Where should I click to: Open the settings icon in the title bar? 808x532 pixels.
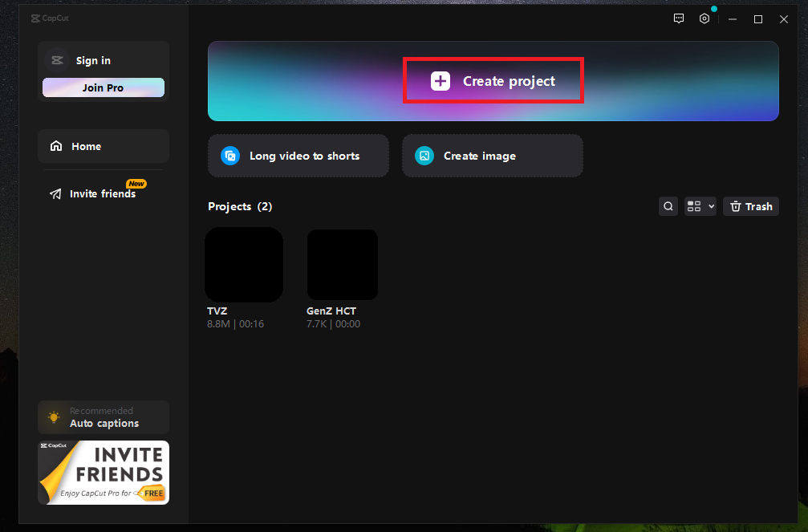704,18
